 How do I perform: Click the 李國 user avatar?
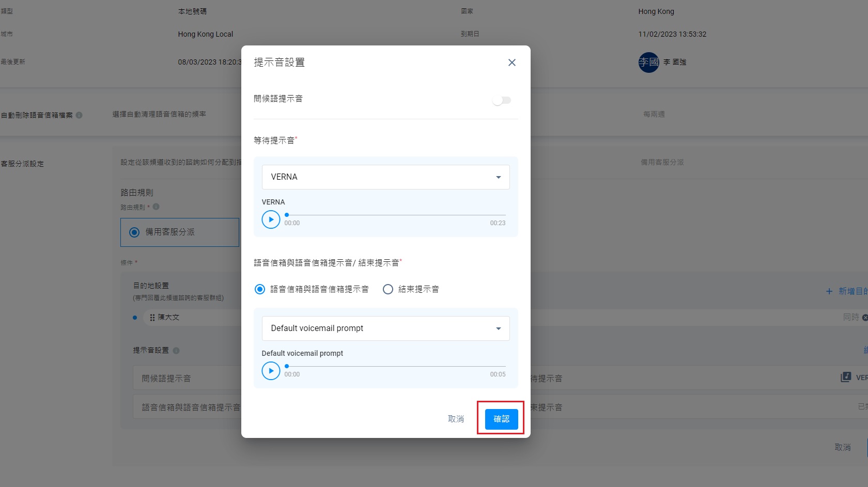coord(648,62)
